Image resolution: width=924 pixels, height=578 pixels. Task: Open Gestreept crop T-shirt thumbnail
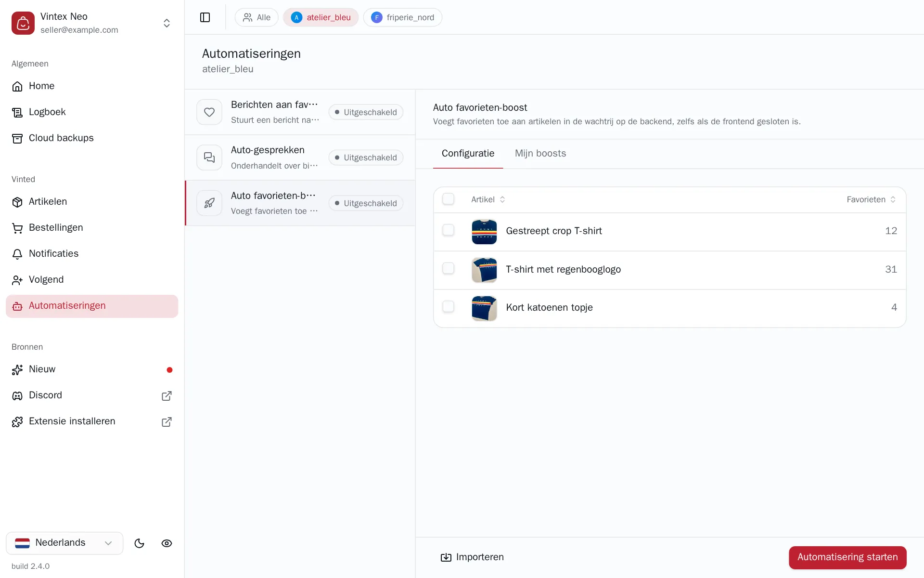(x=484, y=232)
